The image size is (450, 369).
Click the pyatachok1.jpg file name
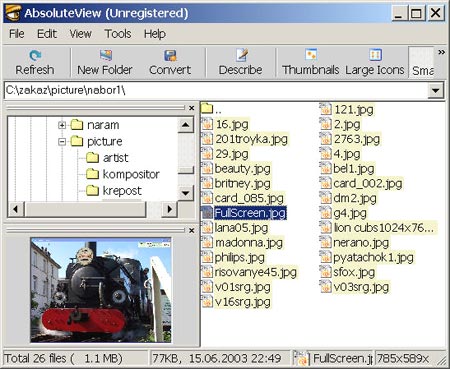point(373,257)
